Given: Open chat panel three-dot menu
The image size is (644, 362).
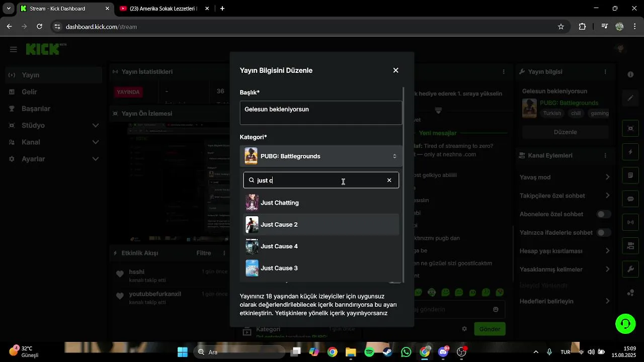Looking at the screenshot, I should 504,72.
